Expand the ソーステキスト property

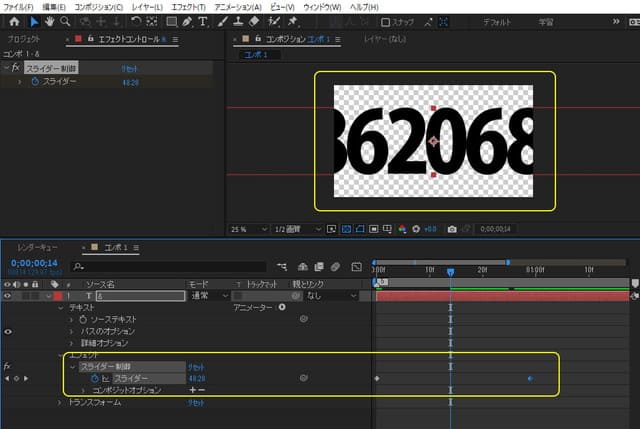pos(71,320)
